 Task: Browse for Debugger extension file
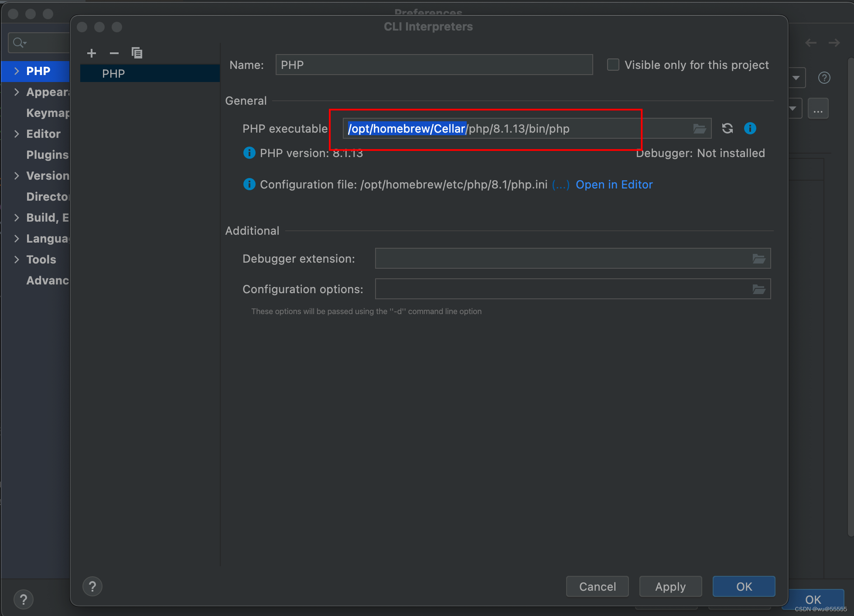click(x=758, y=259)
